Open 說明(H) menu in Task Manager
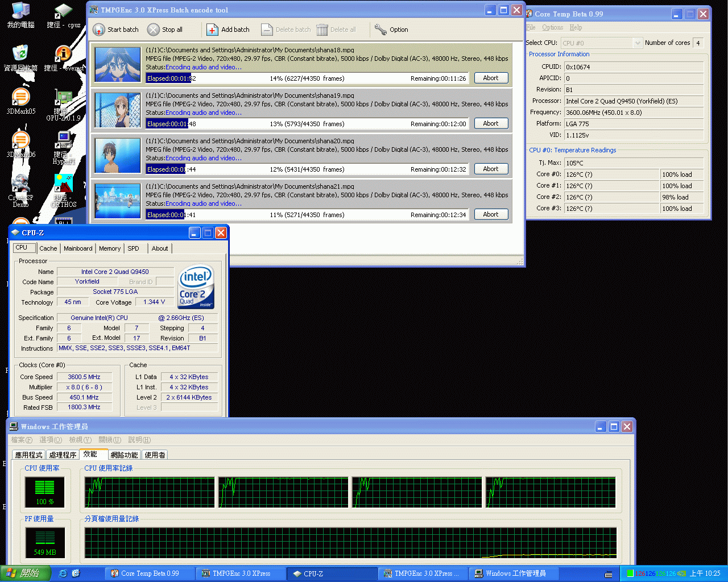This screenshot has width=728, height=582. pos(139,440)
